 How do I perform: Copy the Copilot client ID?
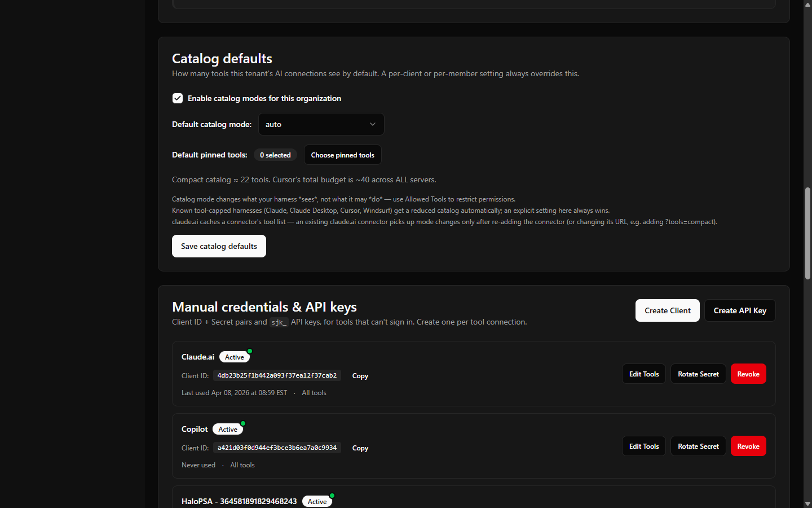tap(360, 448)
